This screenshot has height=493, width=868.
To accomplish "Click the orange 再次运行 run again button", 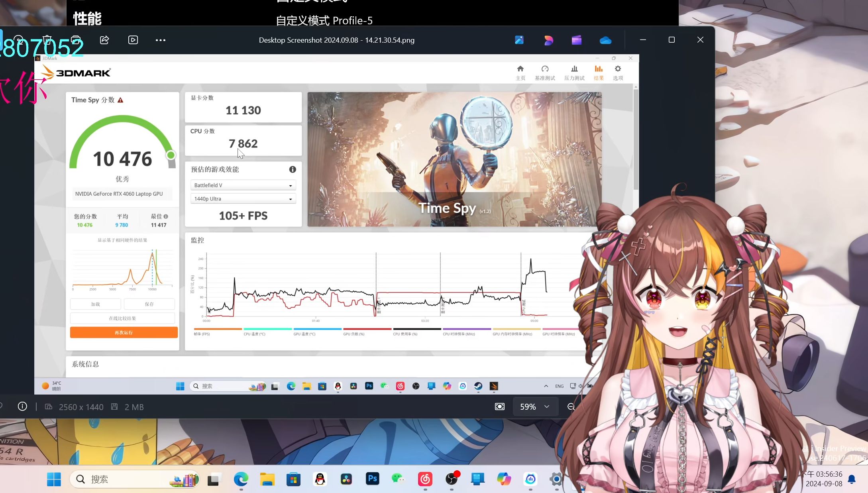I will click(x=124, y=332).
